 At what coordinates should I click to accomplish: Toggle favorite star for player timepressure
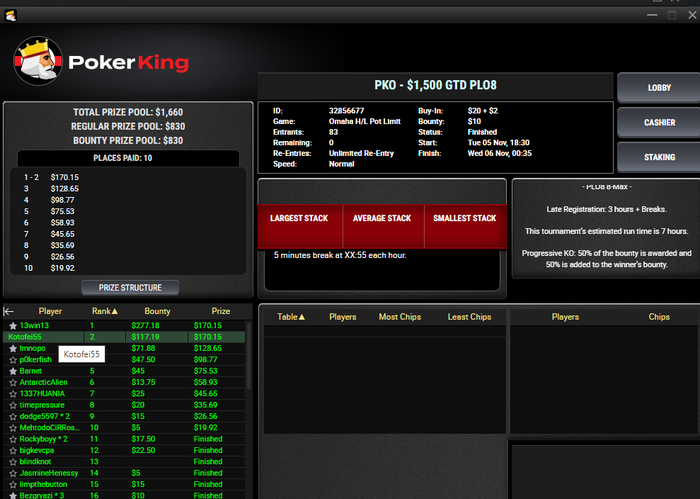click(13, 405)
